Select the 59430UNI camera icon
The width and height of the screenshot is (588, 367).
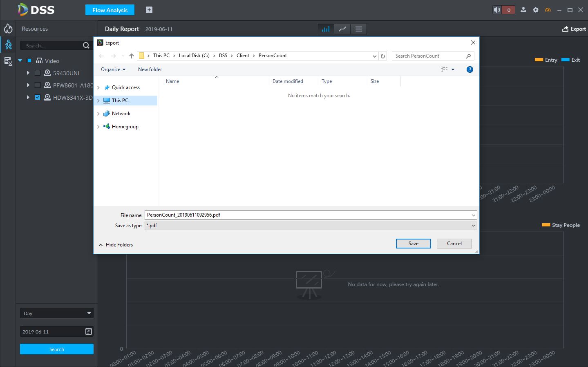[47, 73]
